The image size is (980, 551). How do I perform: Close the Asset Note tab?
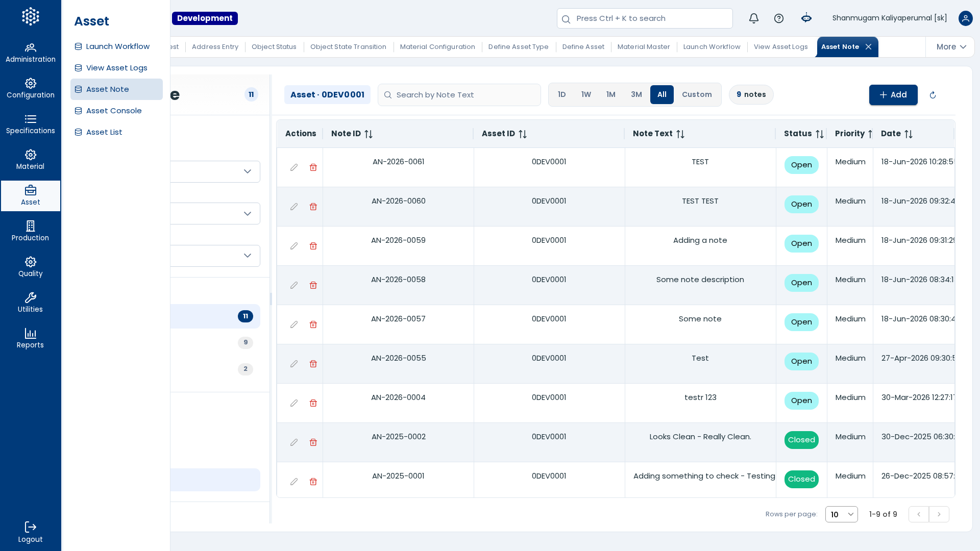868,47
